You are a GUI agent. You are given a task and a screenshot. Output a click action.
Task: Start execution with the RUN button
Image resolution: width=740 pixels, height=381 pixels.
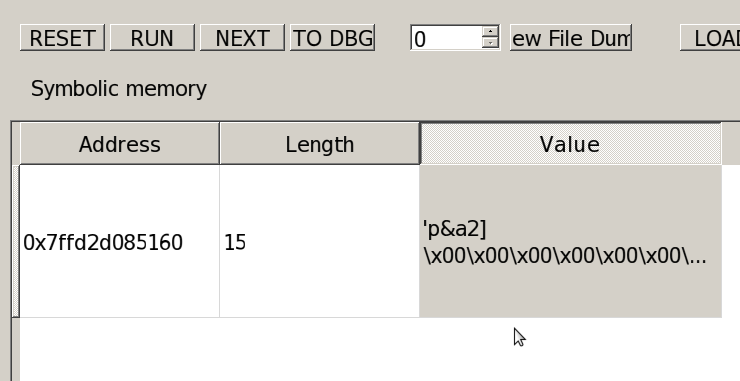tap(152, 38)
